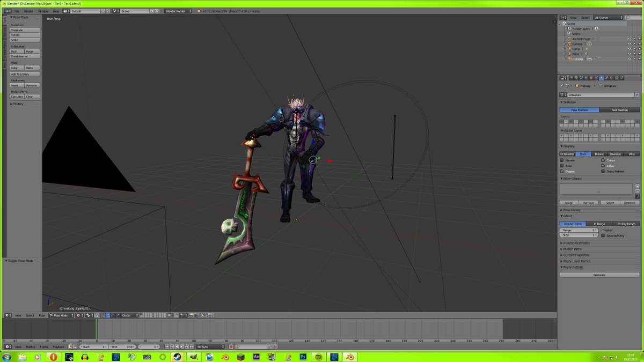Open the Playback menu in timeline
The width and height of the screenshot is (644, 362).
(58, 347)
